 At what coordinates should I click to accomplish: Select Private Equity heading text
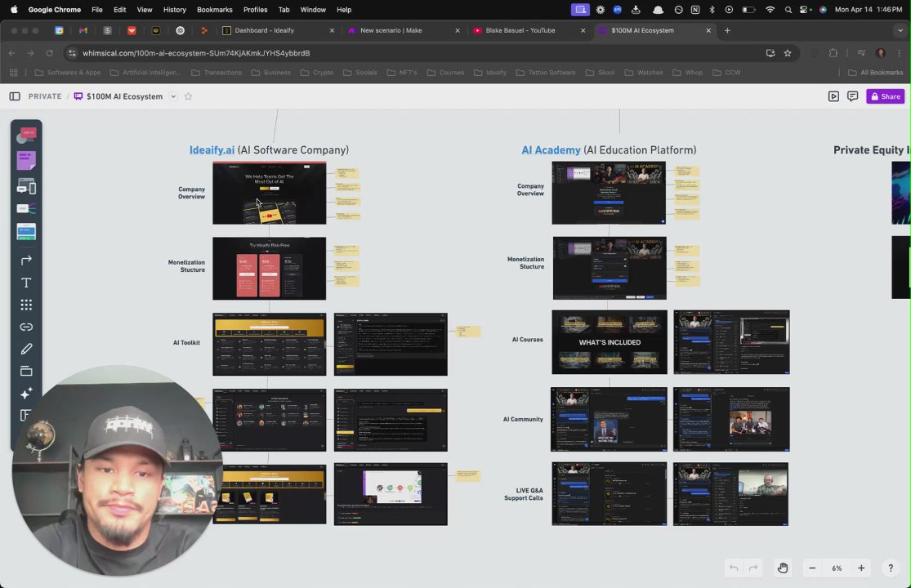tap(872, 149)
